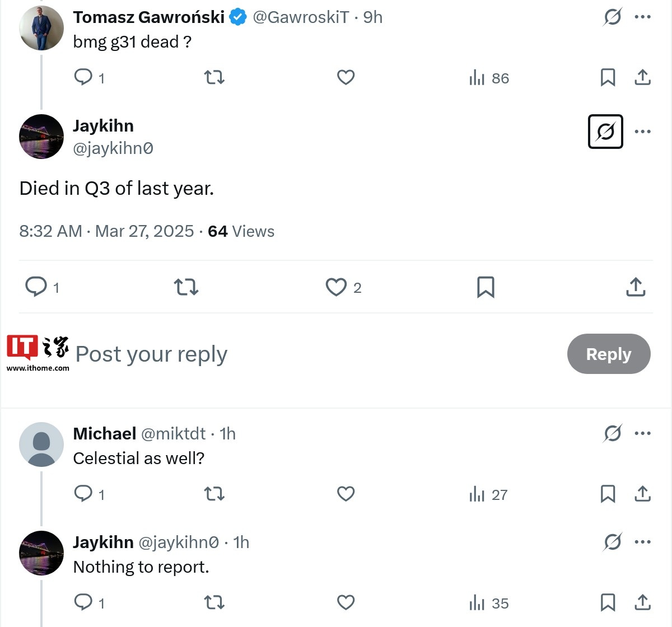Image resolution: width=672 pixels, height=627 pixels.
Task: Reply to the main Jaykihn post
Action: point(36,287)
